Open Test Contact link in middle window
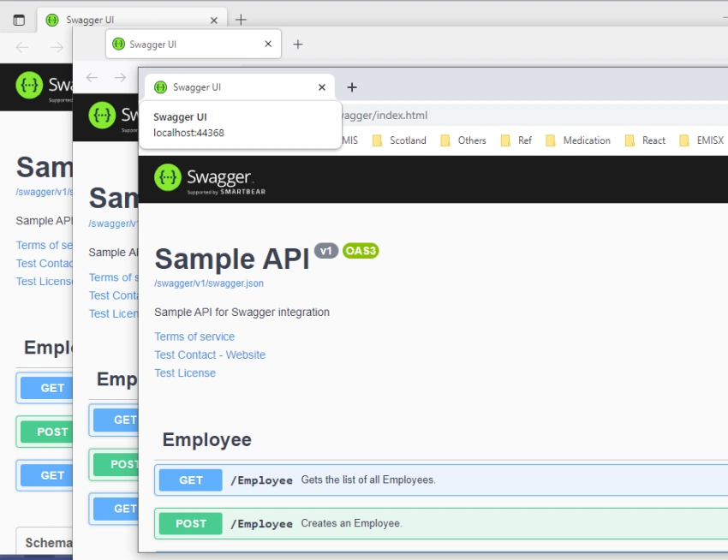Screen dimensions: 728x560 point(114,295)
